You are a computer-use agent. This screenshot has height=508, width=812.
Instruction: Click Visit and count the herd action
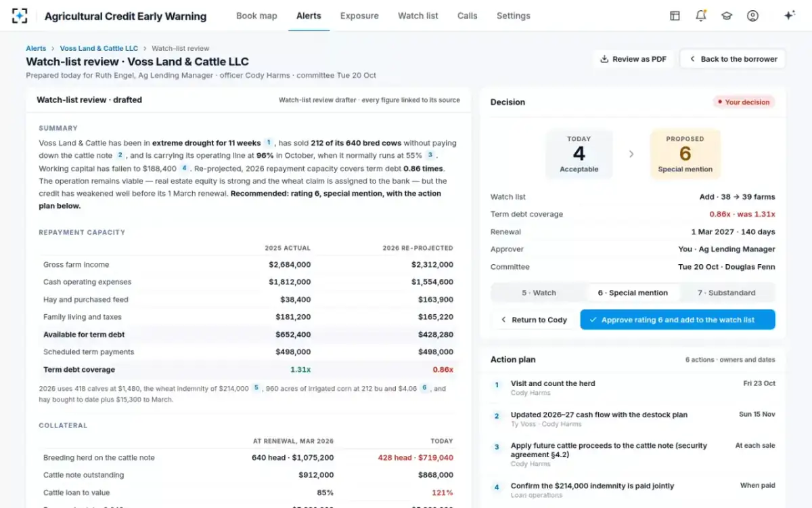[x=553, y=383]
